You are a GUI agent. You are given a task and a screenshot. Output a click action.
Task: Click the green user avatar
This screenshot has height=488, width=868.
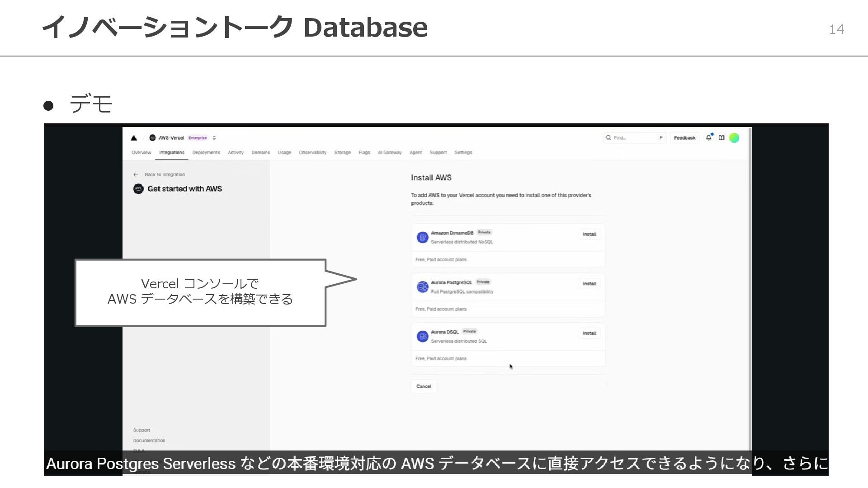[734, 138]
